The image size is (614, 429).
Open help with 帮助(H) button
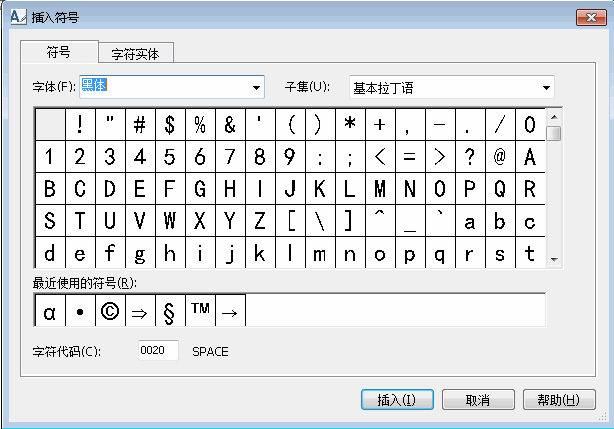(559, 400)
